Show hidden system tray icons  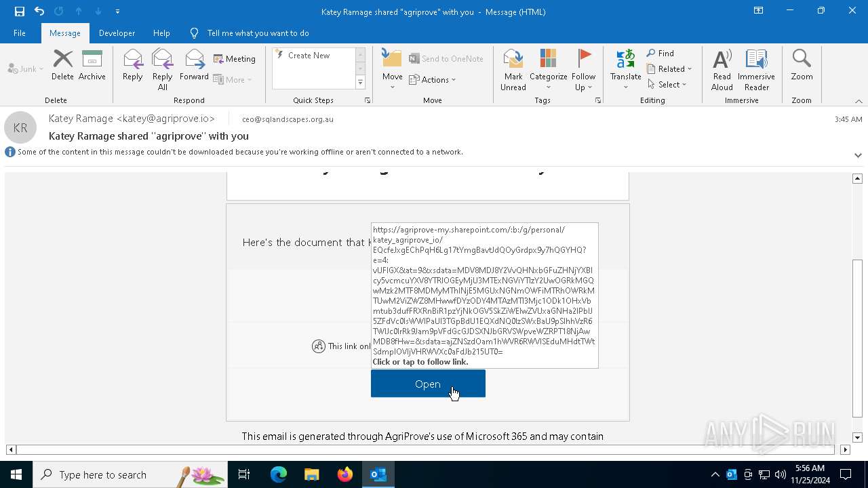[715, 474]
